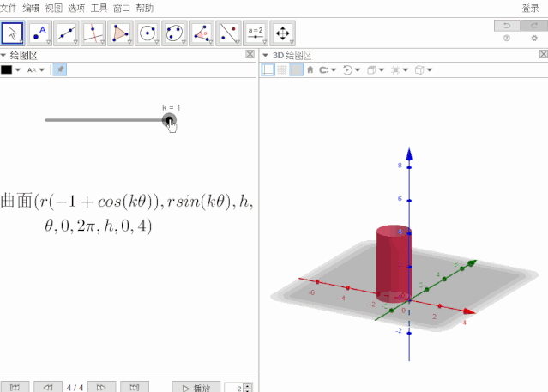
Task: Close the 3D 绘图区 panel
Action: pyautogui.click(x=544, y=54)
